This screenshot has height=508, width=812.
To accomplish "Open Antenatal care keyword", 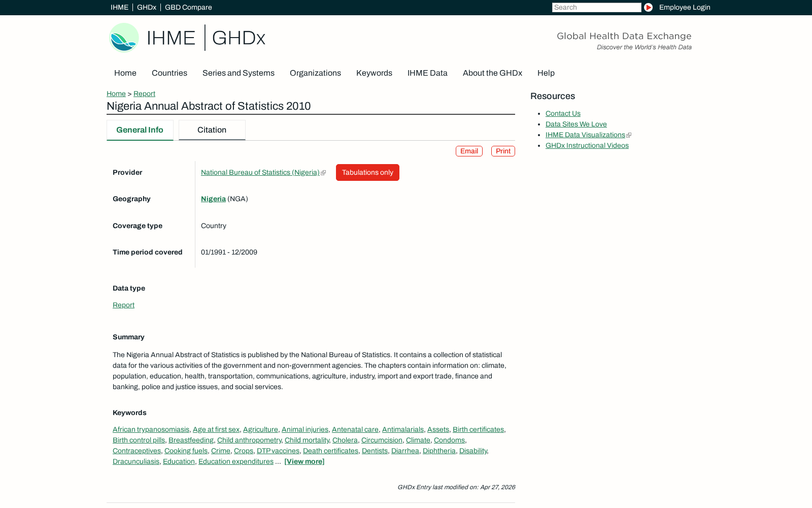I will click(355, 429).
